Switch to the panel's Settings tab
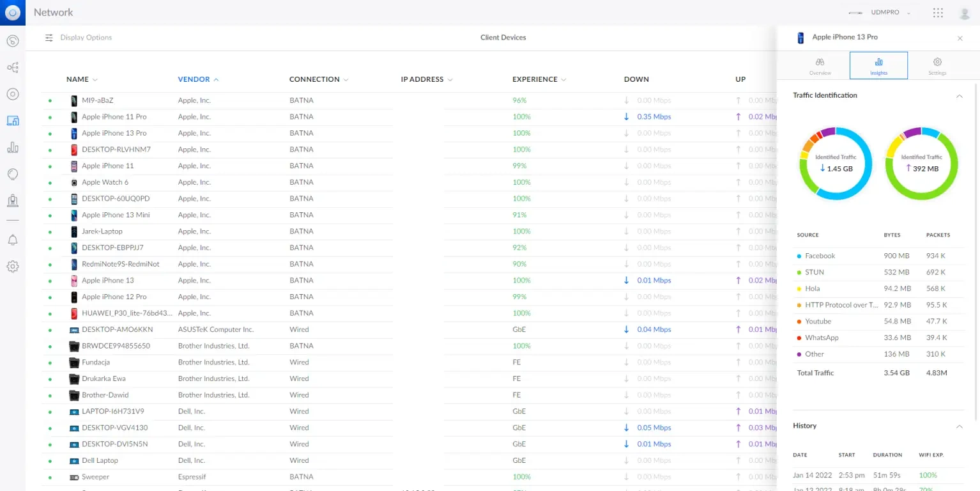980x491 pixels. tap(937, 66)
